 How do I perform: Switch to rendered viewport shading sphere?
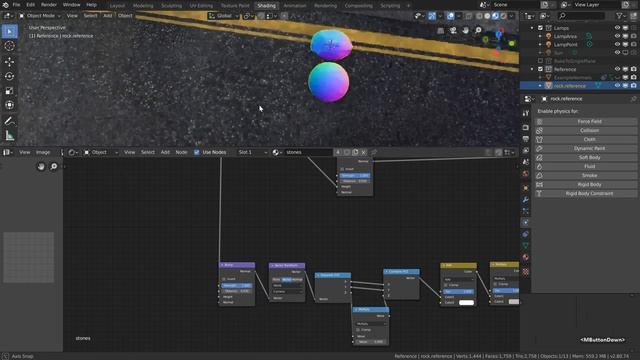pyautogui.click(x=503, y=16)
